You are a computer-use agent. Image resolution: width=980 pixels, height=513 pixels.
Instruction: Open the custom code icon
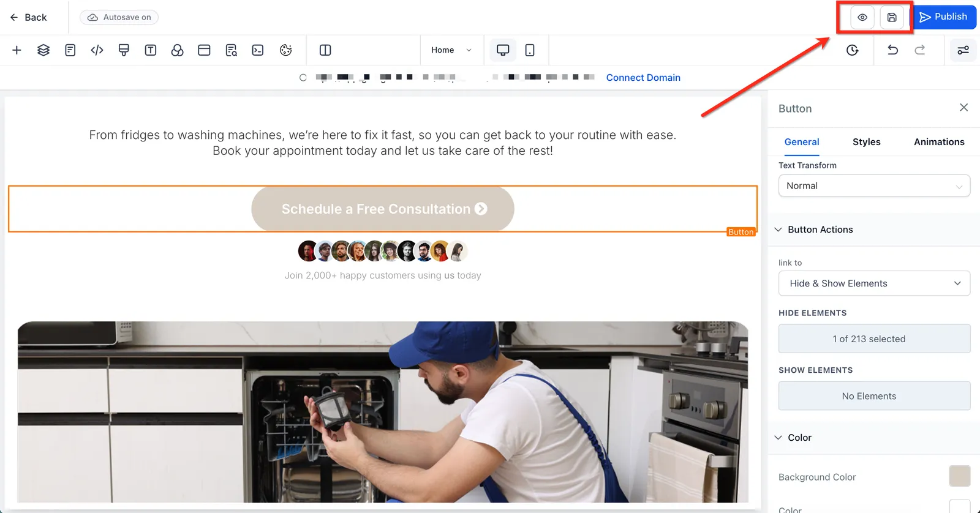pos(97,50)
